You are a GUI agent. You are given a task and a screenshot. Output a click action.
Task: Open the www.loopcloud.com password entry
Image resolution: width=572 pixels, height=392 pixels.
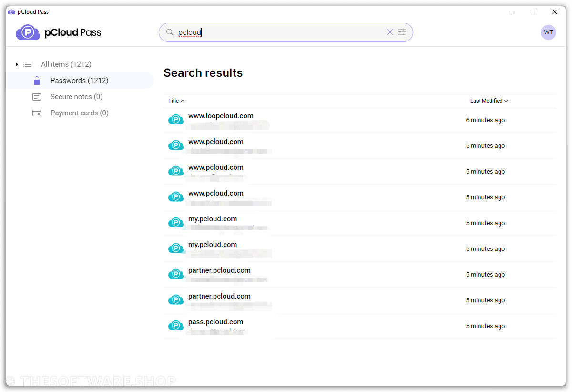pos(360,120)
